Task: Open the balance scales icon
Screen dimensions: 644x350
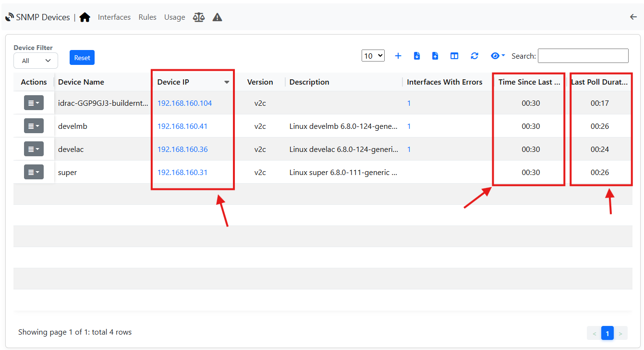Action: click(198, 17)
